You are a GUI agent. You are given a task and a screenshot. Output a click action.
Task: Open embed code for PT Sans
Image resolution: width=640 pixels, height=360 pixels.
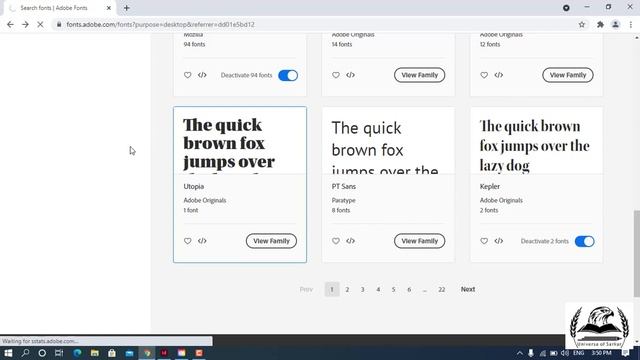(350, 241)
